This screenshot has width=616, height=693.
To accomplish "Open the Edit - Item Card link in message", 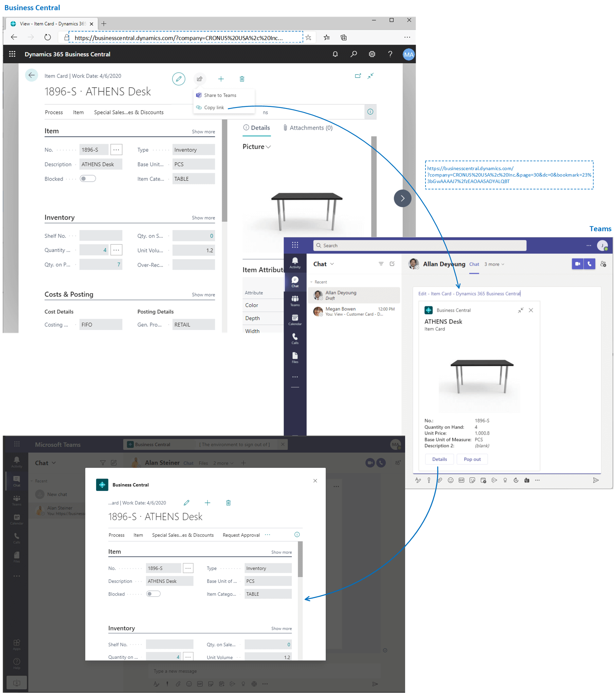I will 469,294.
